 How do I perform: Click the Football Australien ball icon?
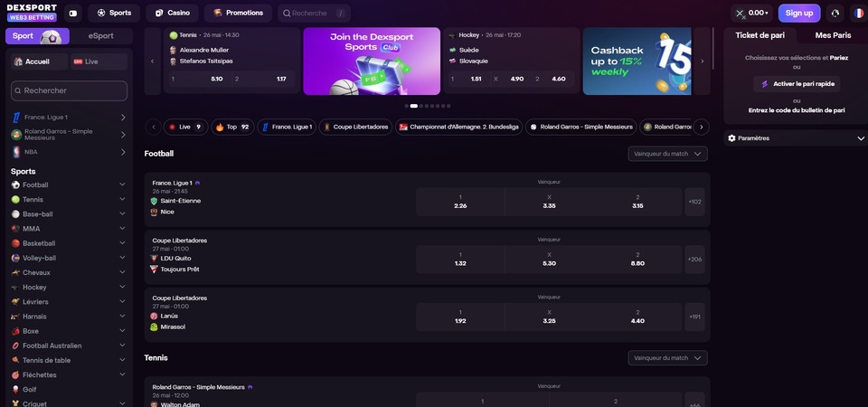15,345
